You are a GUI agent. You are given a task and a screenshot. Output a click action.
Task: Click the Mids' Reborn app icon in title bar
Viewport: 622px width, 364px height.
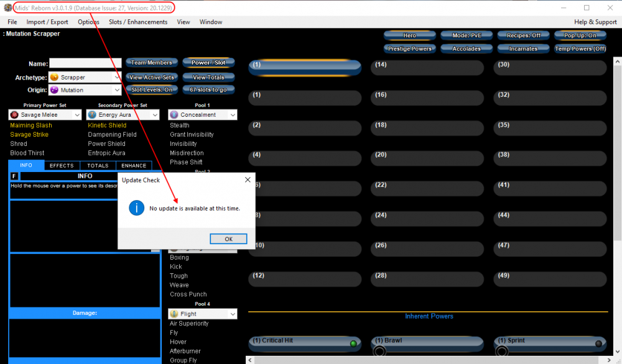[x=8, y=7]
